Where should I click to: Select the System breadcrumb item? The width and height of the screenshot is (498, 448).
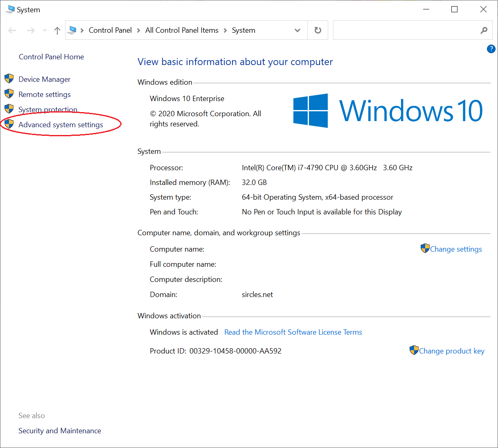click(x=243, y=30)
